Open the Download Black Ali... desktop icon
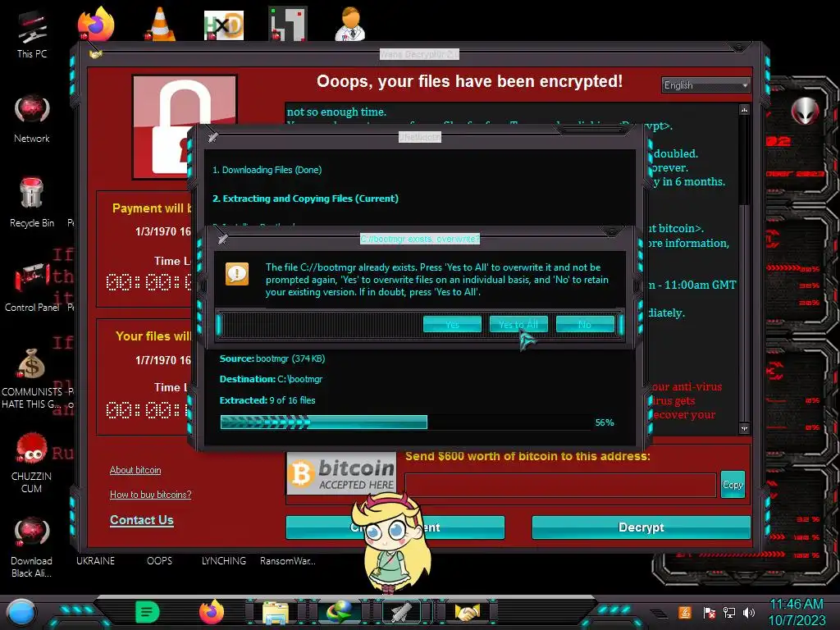 point(32,547)
